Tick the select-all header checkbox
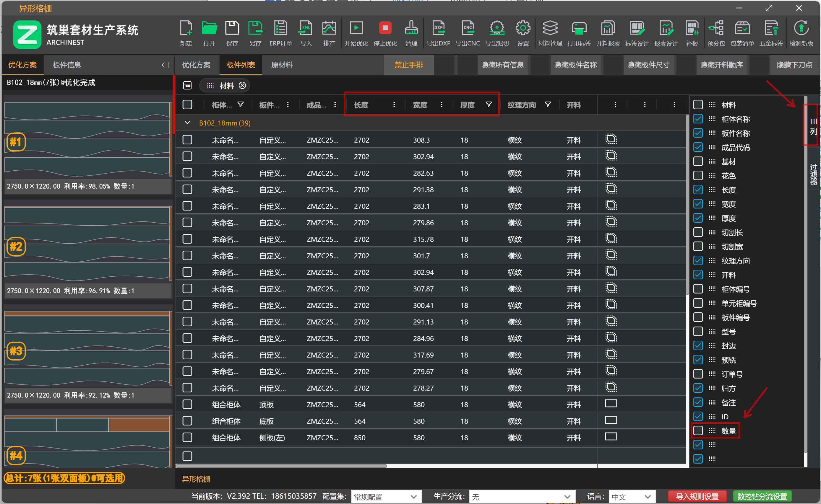821x504 pixels. [187, 105]
